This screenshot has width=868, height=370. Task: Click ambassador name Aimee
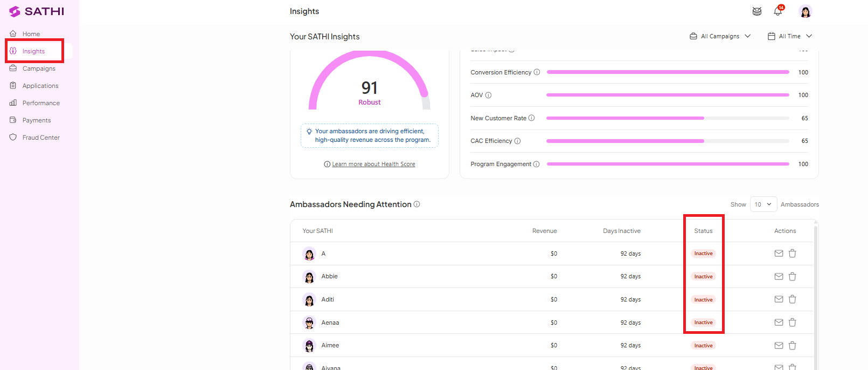330,345
